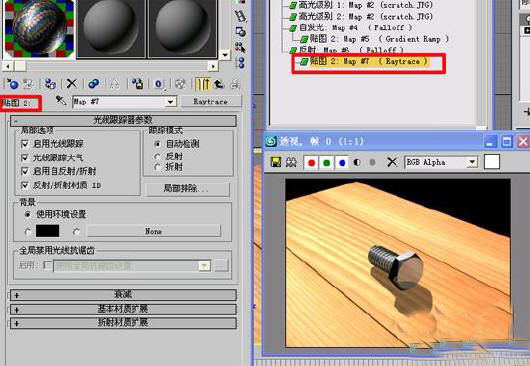Clone the render window with binoculars icon

tap(291, 162)
